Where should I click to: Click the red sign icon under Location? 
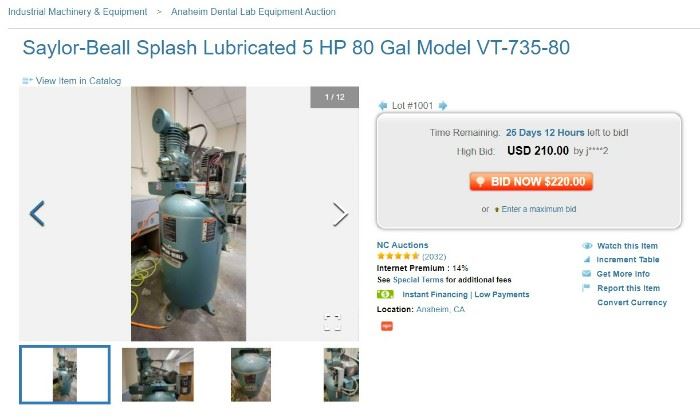coord(387,326)
